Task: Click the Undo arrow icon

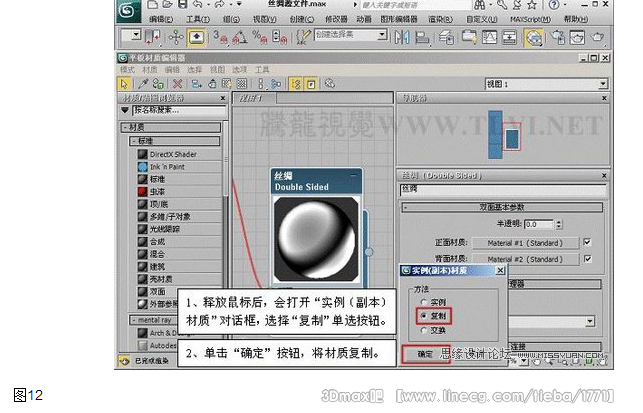Action: click(x=198, y=5)
